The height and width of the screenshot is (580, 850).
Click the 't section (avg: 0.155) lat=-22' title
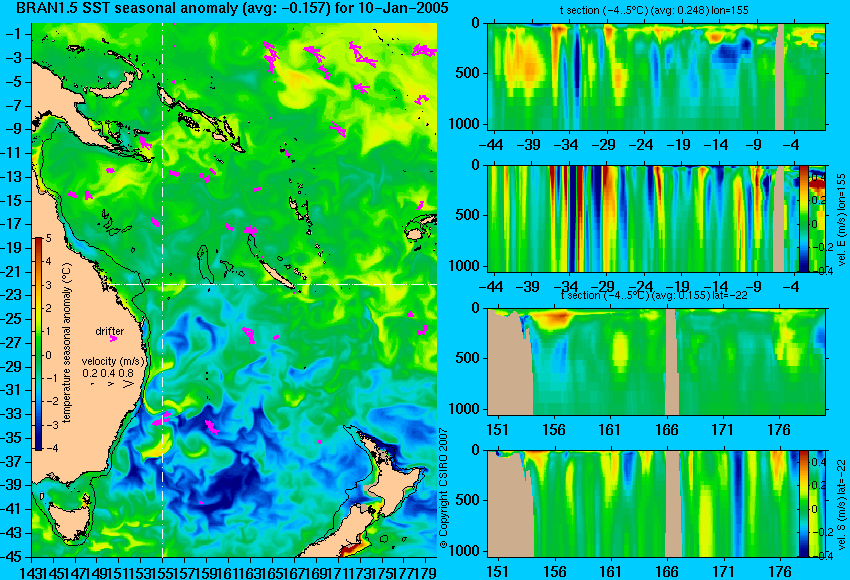pyautogui.click(x=654, y=295)
